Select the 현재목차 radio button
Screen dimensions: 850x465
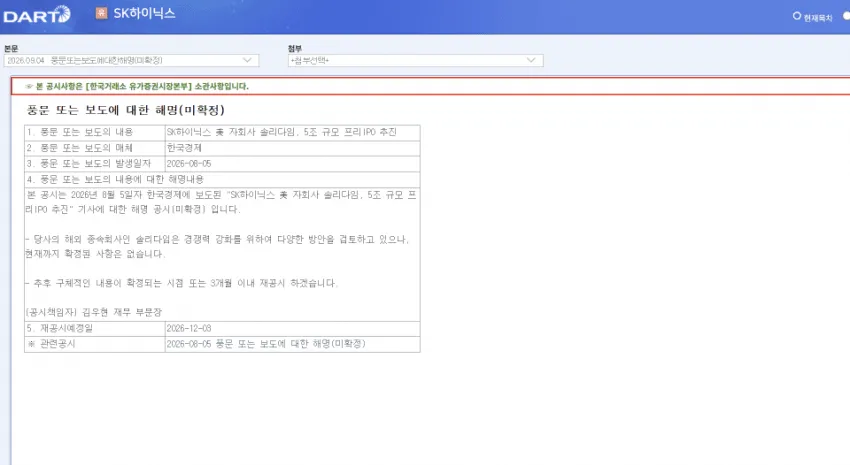coord(796,16)
